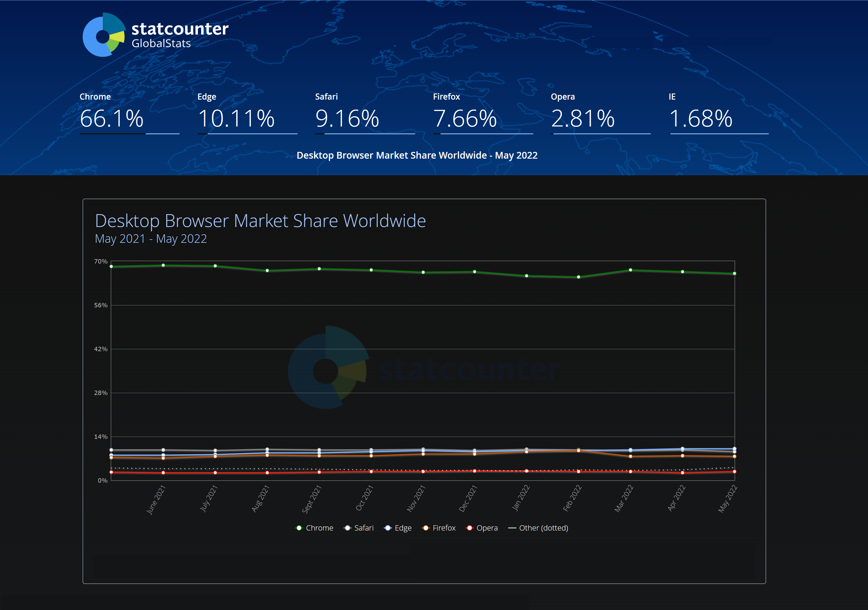This screenshot has height=610, width=868.
Task: Click Chrome data point at Mar 2022
Action: click(x=630, y=270)
